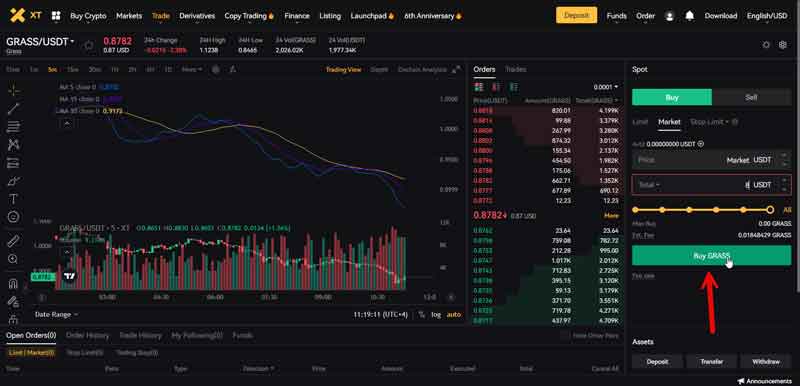Viewport: 800px width, 386px height.
Task: Click Cancel All orders
Action: pyautogui.click(x=605, y=368)
